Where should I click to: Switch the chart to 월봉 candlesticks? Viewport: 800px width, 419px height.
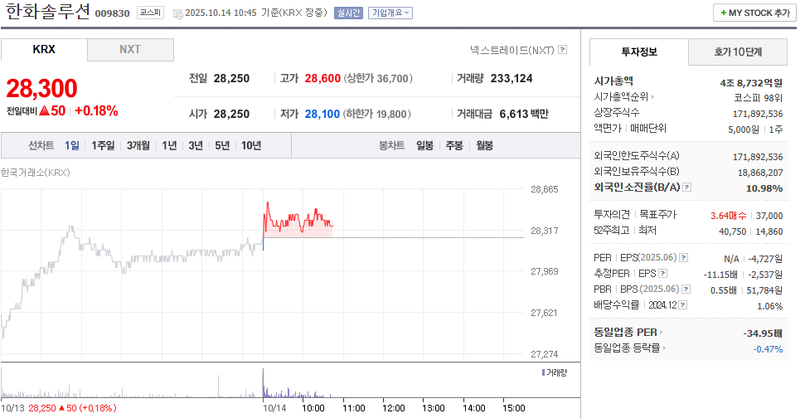pyautogui.click(x=485, y=145)
